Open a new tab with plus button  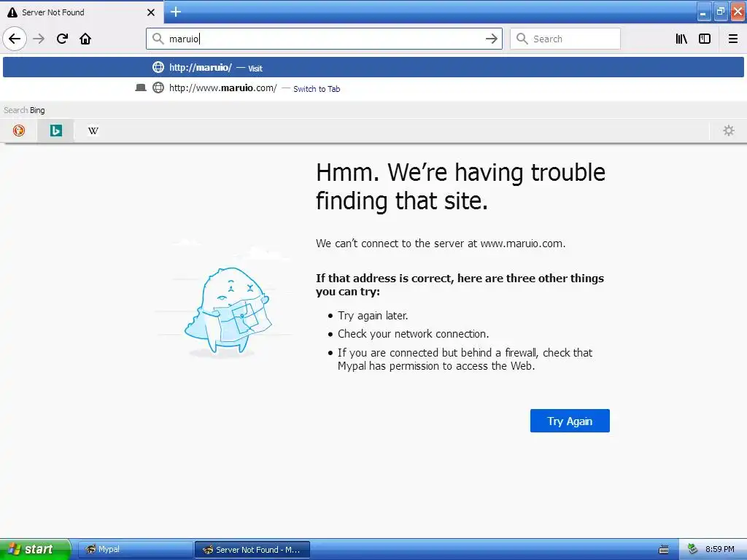(176, 12)
